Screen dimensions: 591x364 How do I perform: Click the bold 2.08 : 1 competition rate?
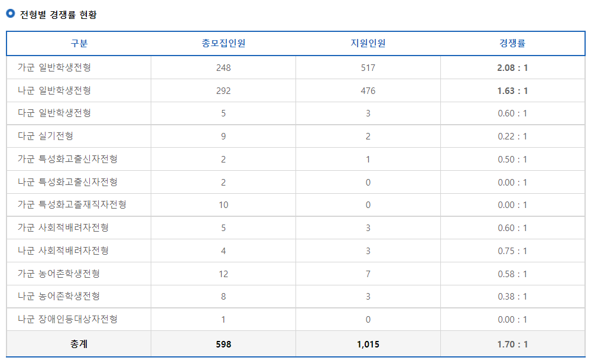point(512,67)
